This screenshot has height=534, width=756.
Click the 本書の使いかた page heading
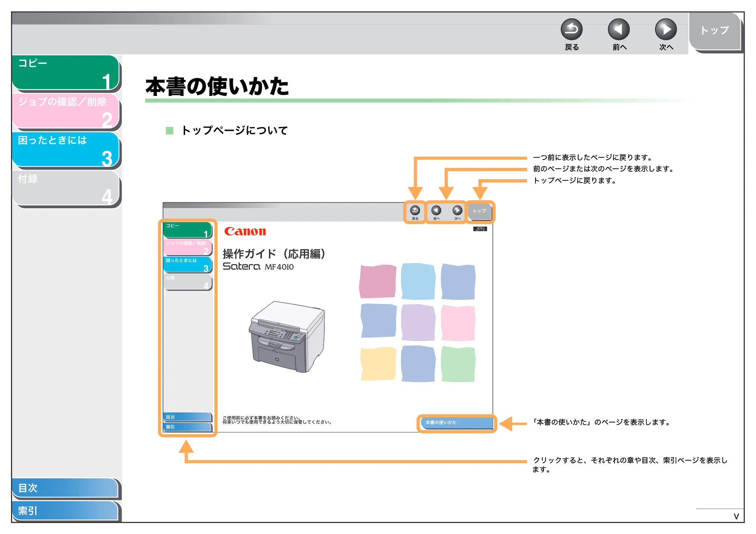[x=217, y=86]
